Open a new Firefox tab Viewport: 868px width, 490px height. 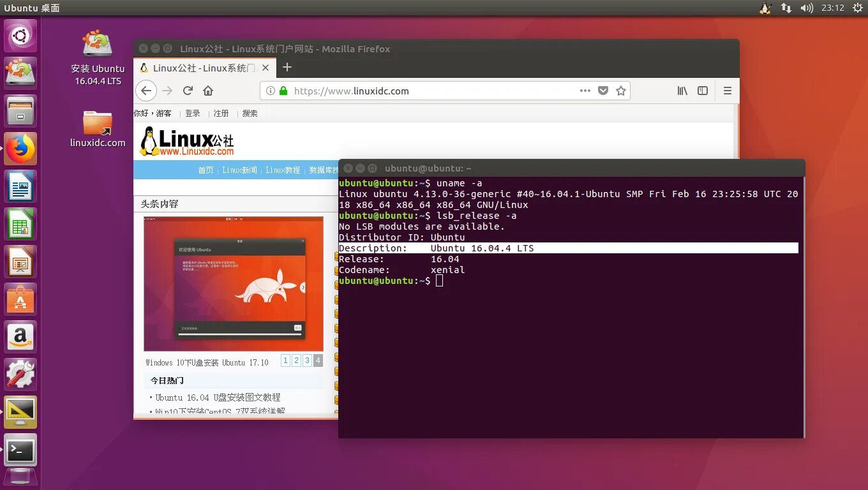[x=287, y=67]
